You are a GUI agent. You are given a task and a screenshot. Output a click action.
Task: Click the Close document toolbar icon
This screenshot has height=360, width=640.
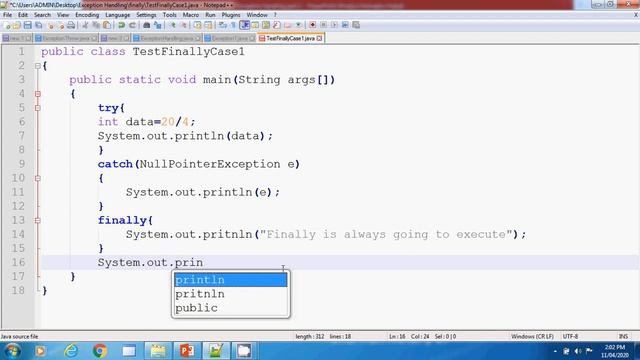pos(51,25)
